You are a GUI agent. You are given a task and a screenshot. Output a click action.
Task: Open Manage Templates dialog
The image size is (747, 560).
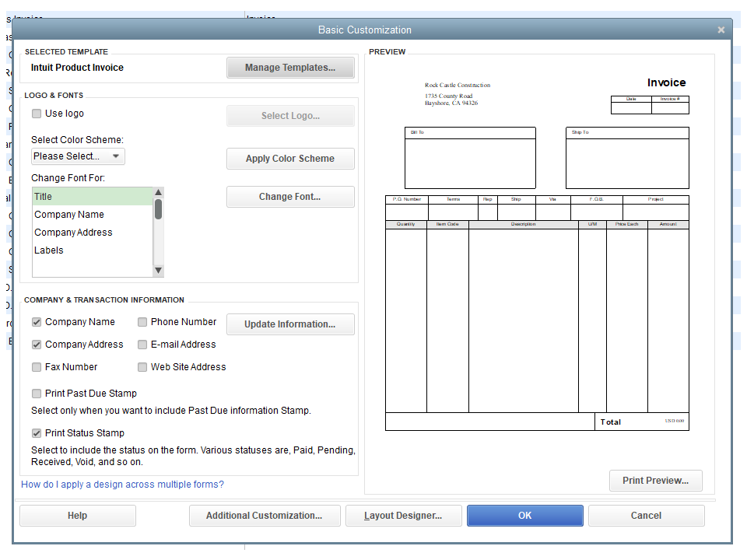pos(290,68)
